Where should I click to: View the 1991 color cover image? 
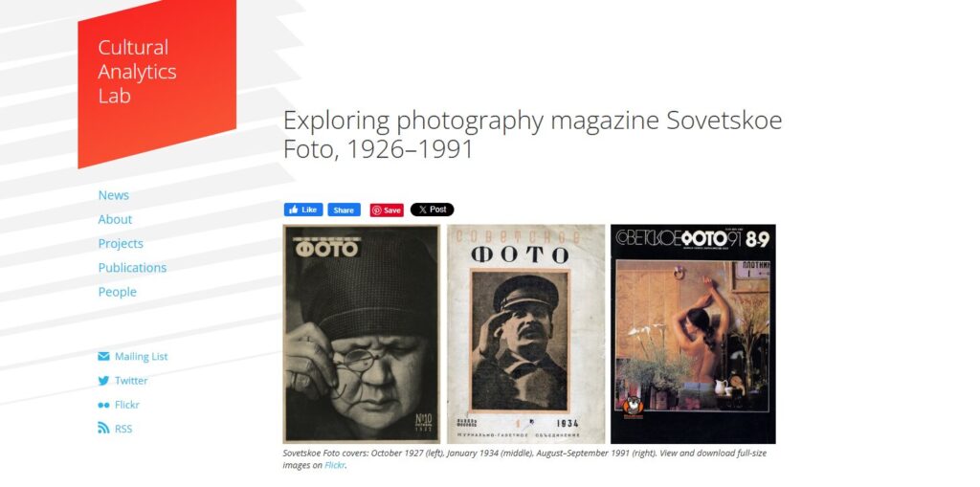pyautogui.click(x=693, y=334)
